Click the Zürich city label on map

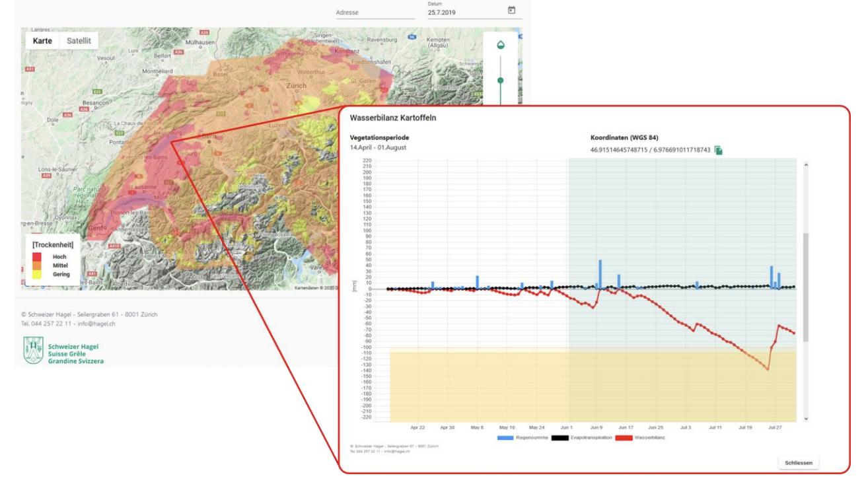pyautogui.click(x=296, y=86)
